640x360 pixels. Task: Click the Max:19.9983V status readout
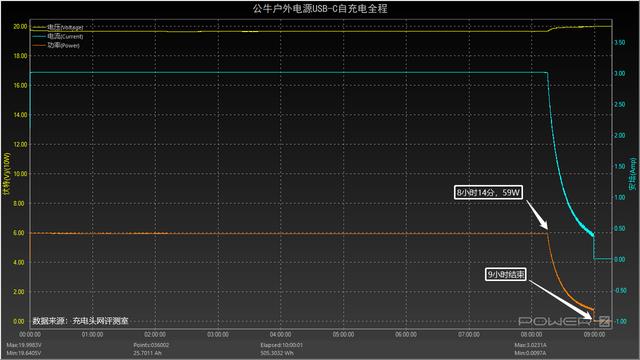[24, 345]
